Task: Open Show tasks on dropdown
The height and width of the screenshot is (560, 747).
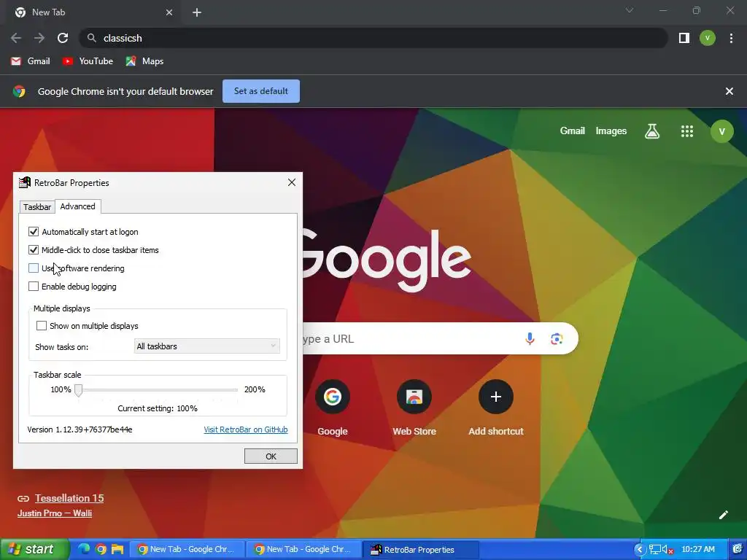Action: (206, 346)
